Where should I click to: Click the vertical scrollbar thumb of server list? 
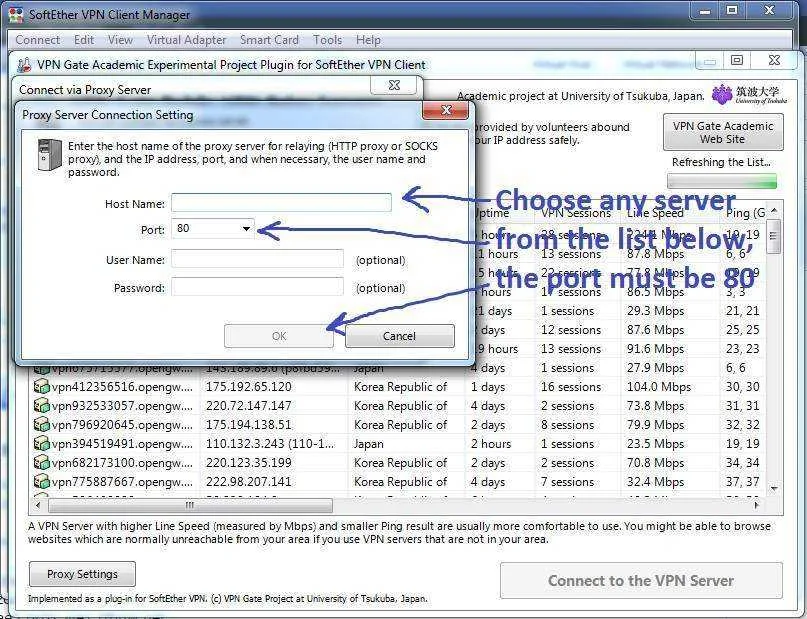tap(774, 236)
